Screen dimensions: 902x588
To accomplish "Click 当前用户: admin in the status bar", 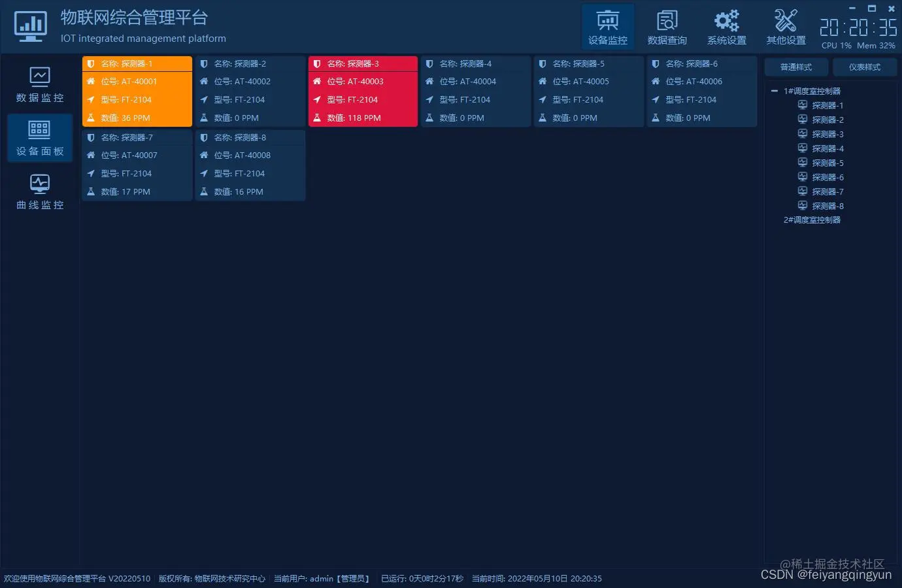I will pyautogui.click(x=322, y=579).
